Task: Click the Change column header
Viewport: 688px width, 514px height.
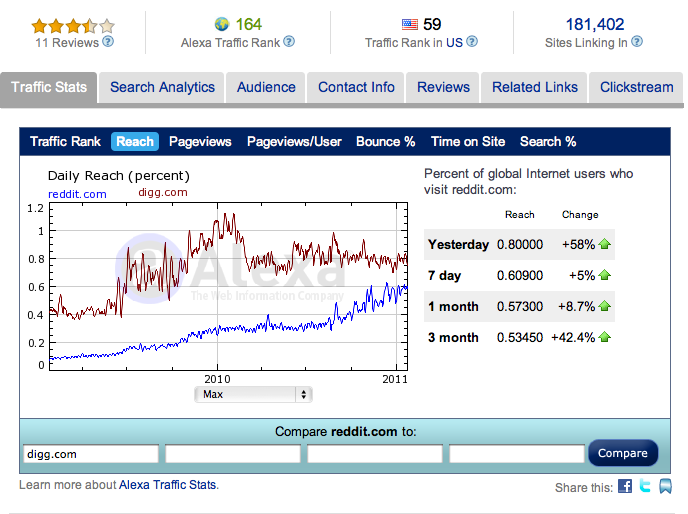Action: 580,215
